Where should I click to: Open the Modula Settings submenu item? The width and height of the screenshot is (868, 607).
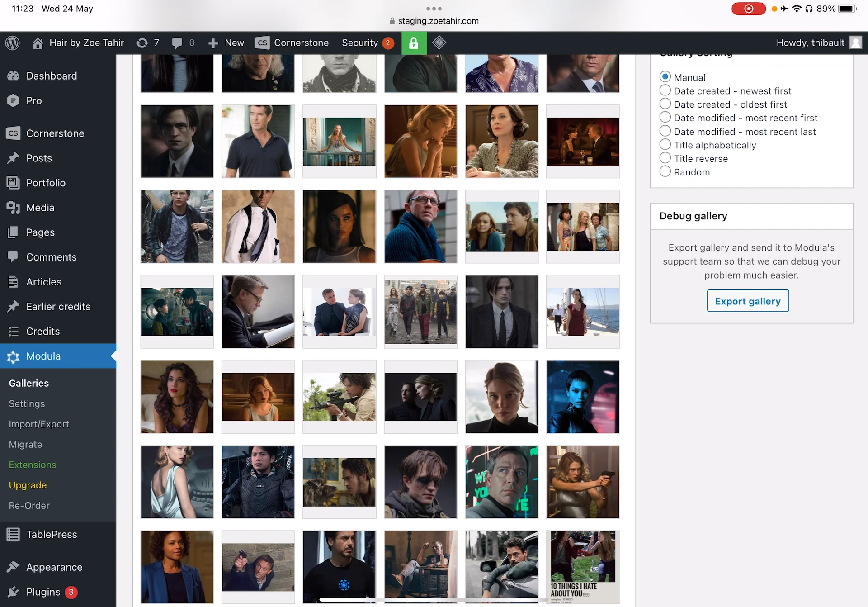(27, 403)
